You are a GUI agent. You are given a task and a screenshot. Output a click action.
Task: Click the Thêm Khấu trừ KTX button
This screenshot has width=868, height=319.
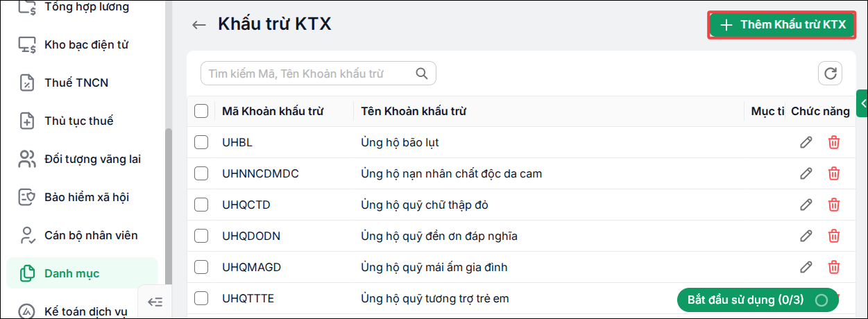coord(781,25)
